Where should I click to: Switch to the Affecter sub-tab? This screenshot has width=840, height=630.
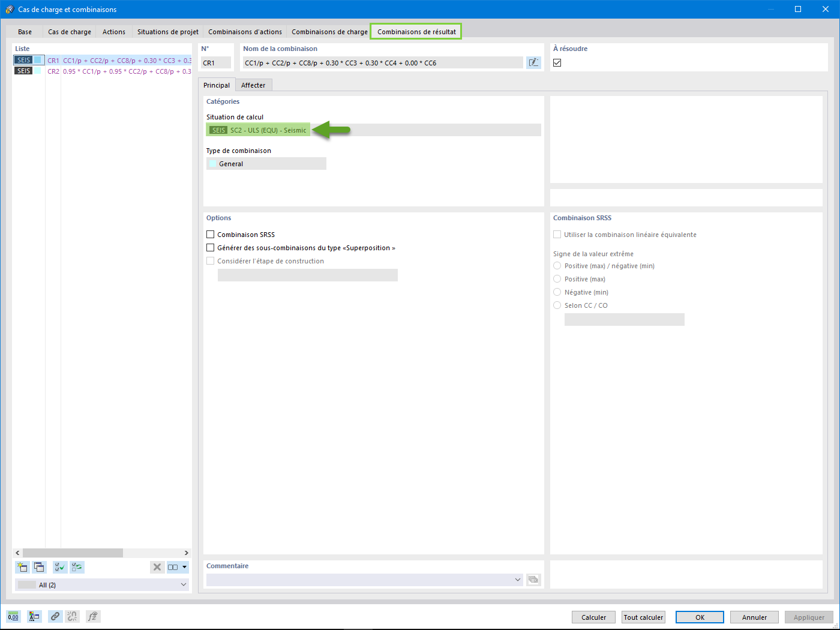(x=253, y=85)
